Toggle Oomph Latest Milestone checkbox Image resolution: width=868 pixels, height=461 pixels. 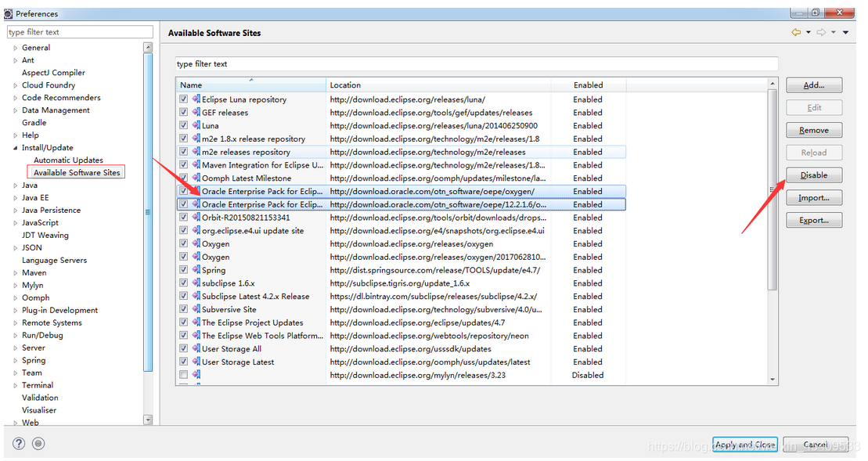click(x=183, y=178)
